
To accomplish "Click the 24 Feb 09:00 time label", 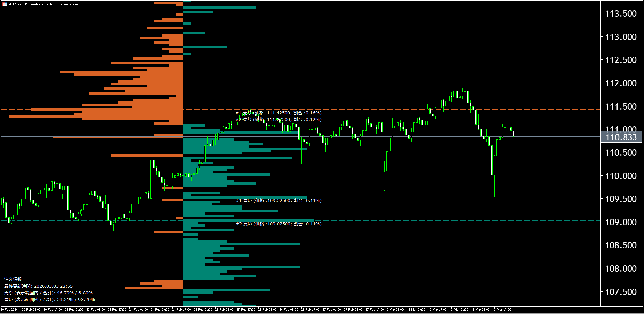I will coord(160,310).
